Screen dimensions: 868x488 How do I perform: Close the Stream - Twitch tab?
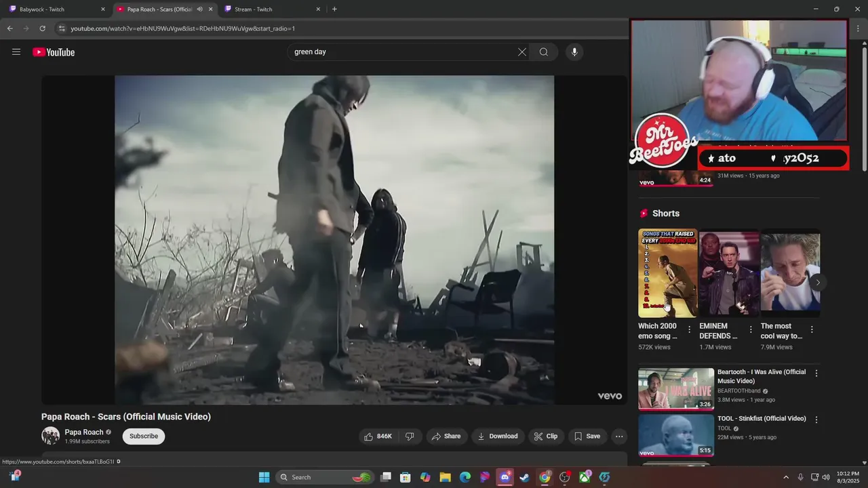click(318, 9)
